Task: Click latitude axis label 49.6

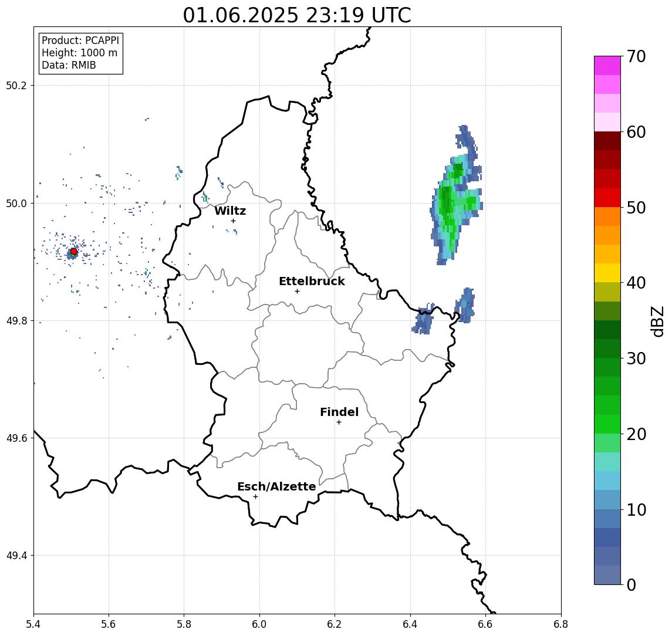Action: click(x=16, y=438)
